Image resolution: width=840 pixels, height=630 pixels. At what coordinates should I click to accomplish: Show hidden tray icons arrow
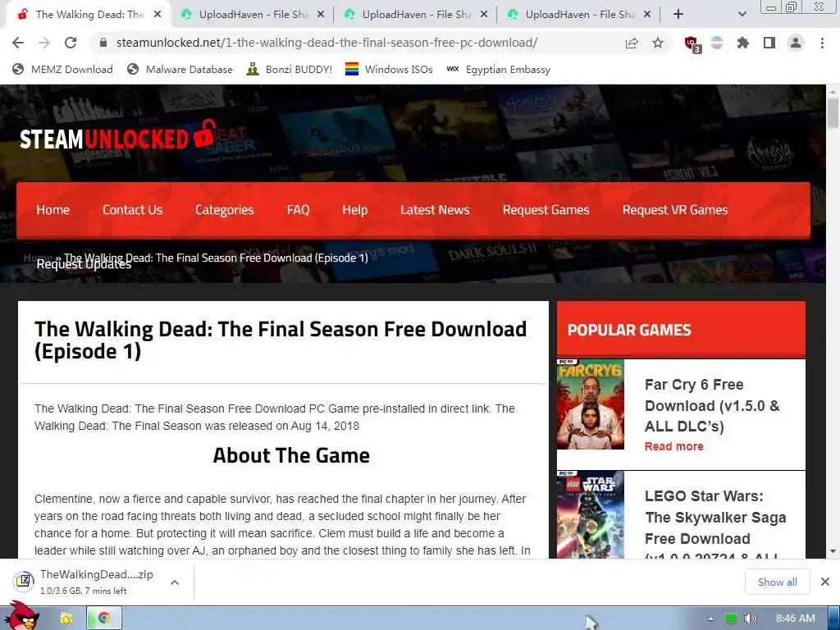[x=710, y=619]
